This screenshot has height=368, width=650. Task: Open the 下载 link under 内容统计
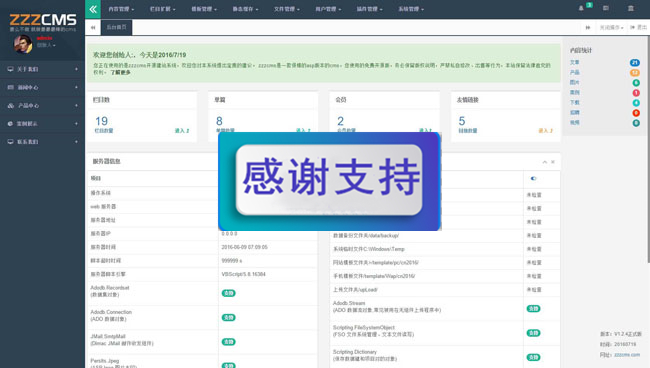[x=575, y=102]
